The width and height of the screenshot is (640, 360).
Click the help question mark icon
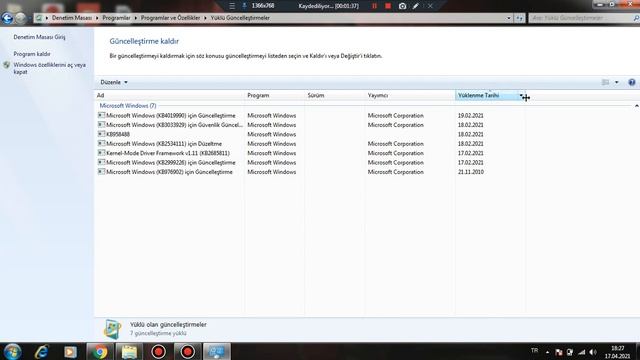pyautogui.click(x=632, y=82)
